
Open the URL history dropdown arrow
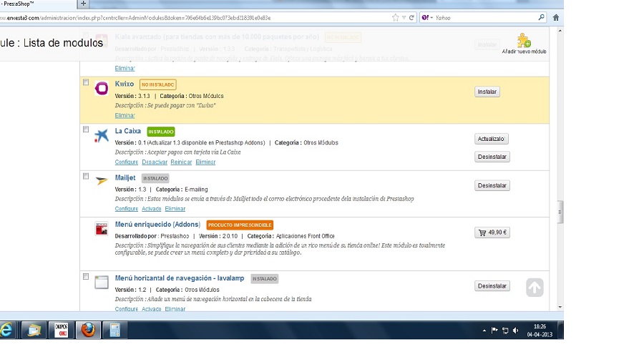pyautogui.click(x=404, y=18)
